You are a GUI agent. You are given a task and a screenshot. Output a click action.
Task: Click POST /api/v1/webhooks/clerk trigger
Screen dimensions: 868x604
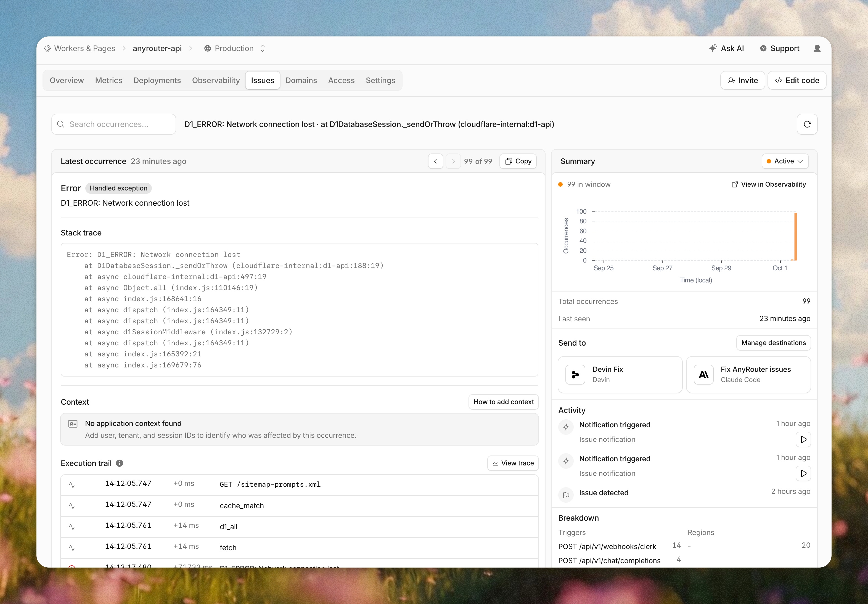tap(607, 547)
